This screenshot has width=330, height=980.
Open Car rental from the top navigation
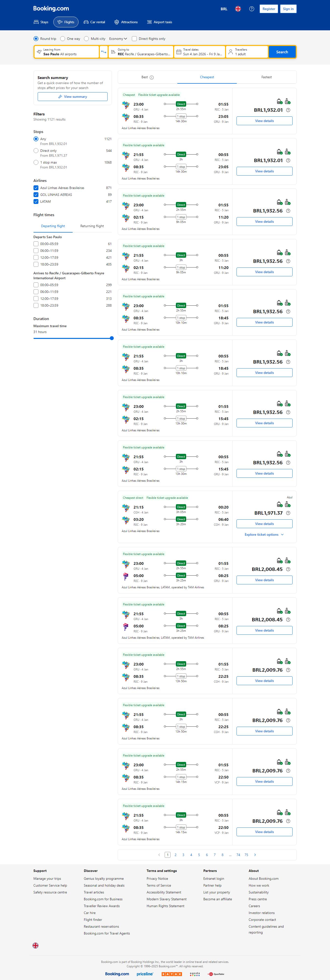coord(94,22)
